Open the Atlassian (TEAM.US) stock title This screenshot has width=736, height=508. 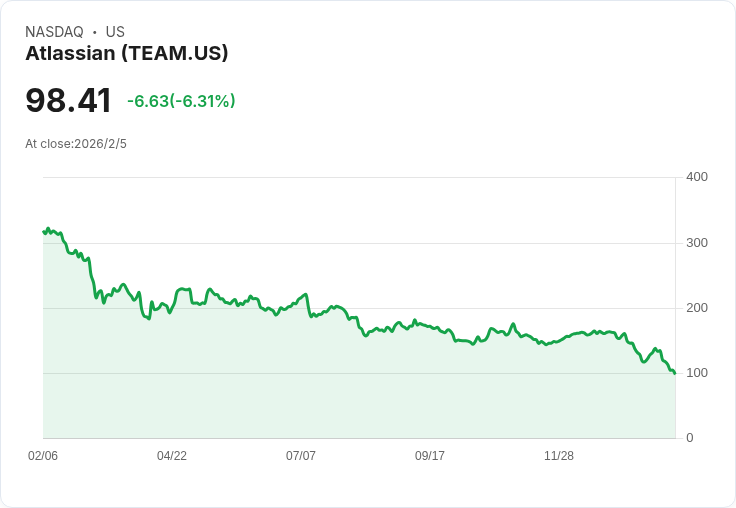point(127,53)
